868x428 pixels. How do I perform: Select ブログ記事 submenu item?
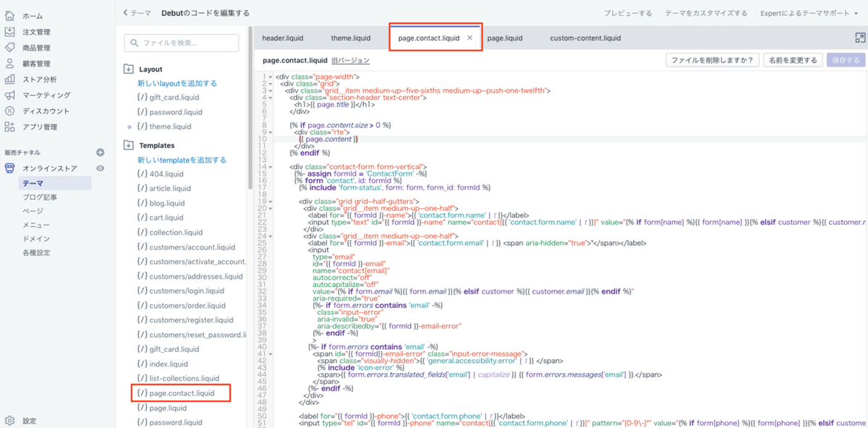pyautogui.click(x=40, y=197)
